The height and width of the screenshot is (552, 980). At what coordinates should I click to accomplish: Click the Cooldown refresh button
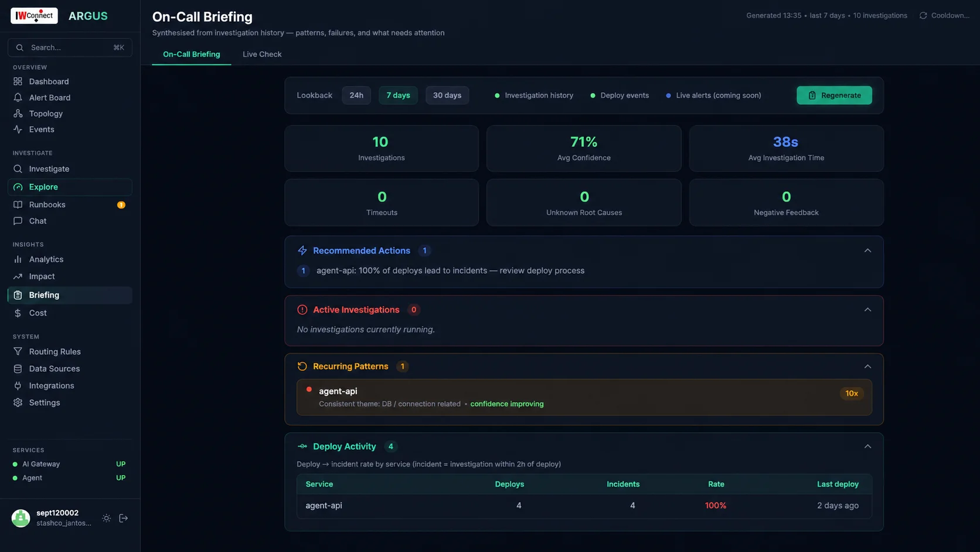pyautogui.click(x=944, y=16)
